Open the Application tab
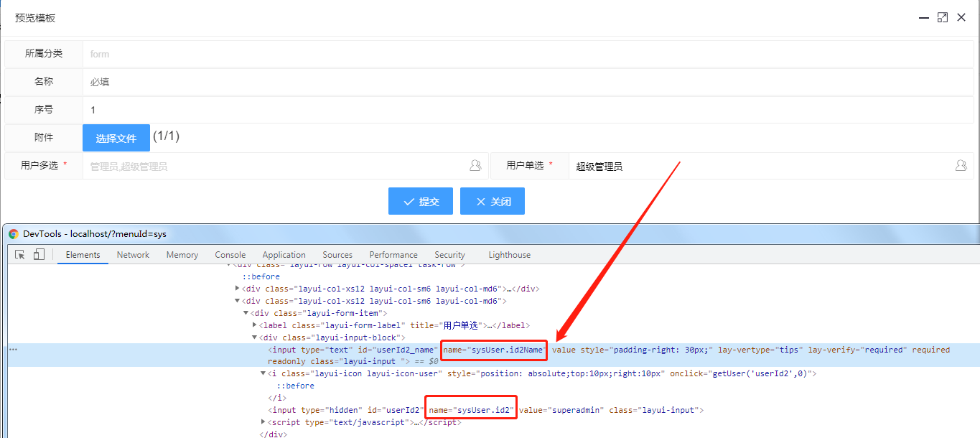The image size is (980, 438). (x=284, y=254)
